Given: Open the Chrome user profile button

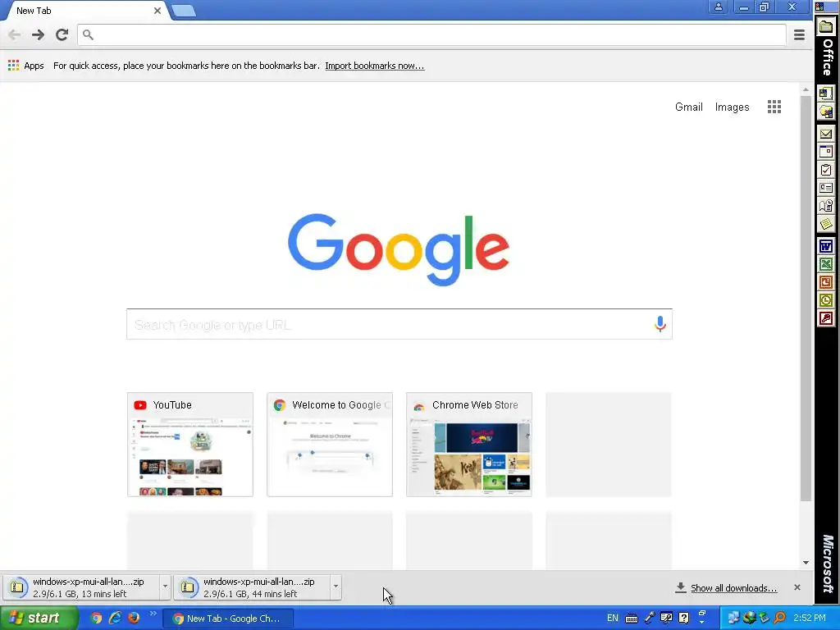Looking at the screenshot, I should point(719,7).
